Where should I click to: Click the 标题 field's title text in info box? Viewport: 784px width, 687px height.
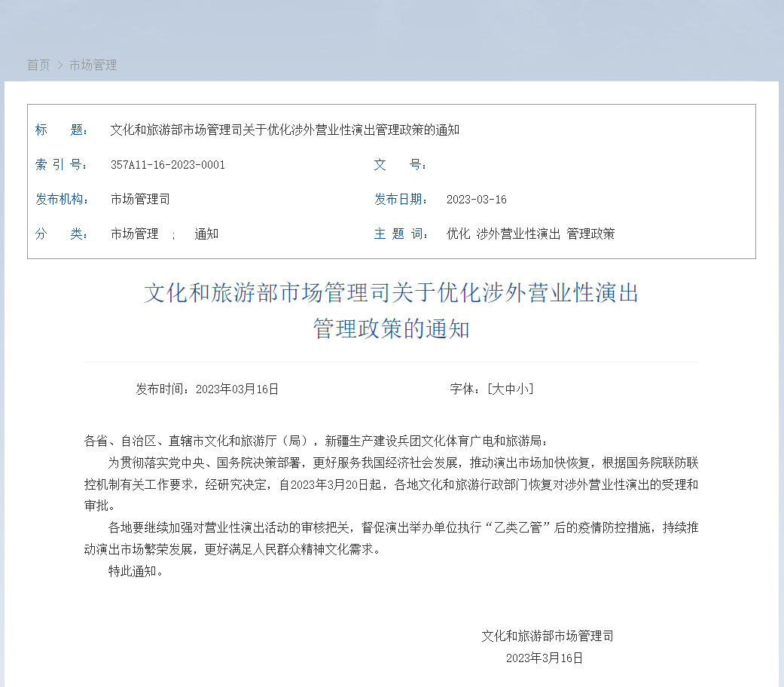pos(285,130)
